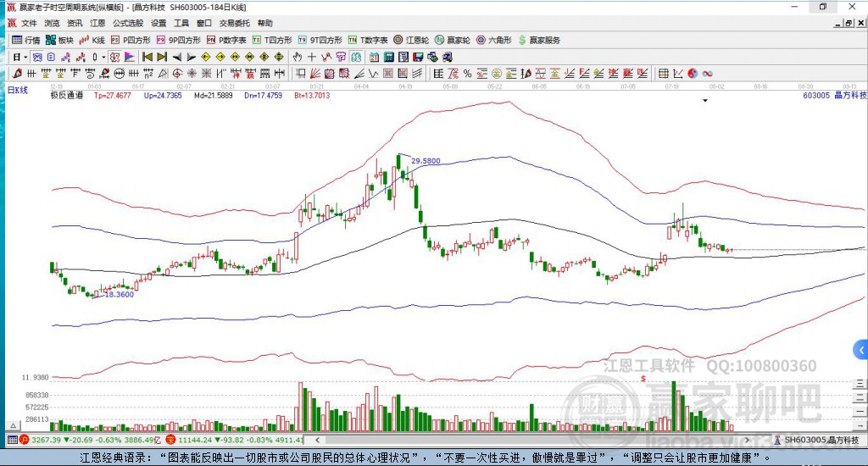Open the 板块 sector view

coord(60,40)
